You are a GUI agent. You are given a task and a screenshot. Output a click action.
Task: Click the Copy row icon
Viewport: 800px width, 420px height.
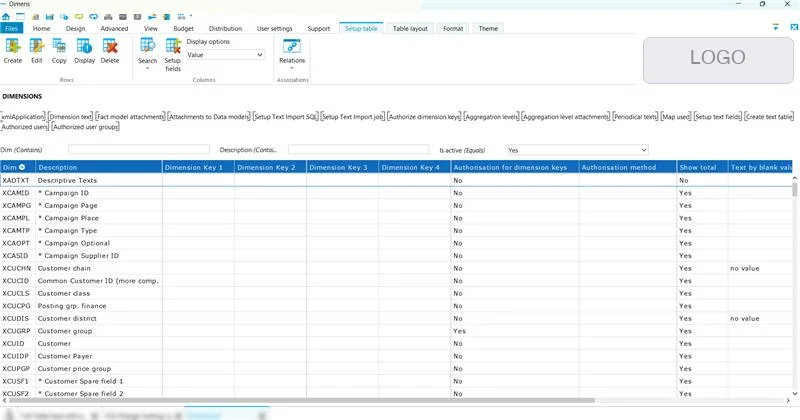pos(59,46)
